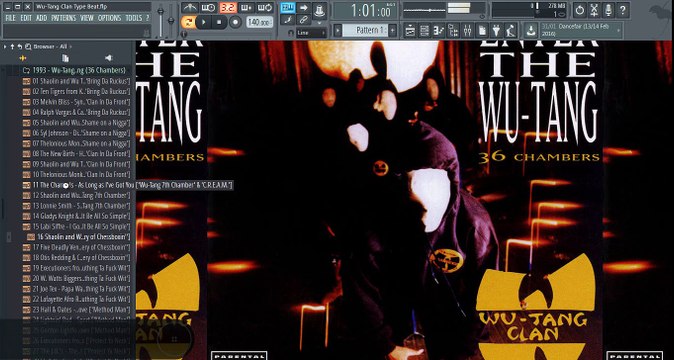The image size is (674, 360).
Task: Toggle auto scrolling arrow button
Action: pyautogui.click(x=303, y=7)
